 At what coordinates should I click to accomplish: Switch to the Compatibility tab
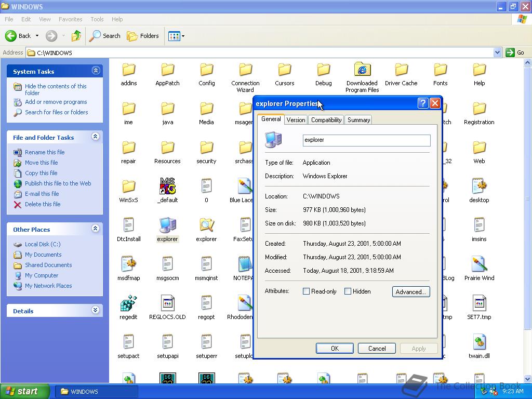(326, 120)
